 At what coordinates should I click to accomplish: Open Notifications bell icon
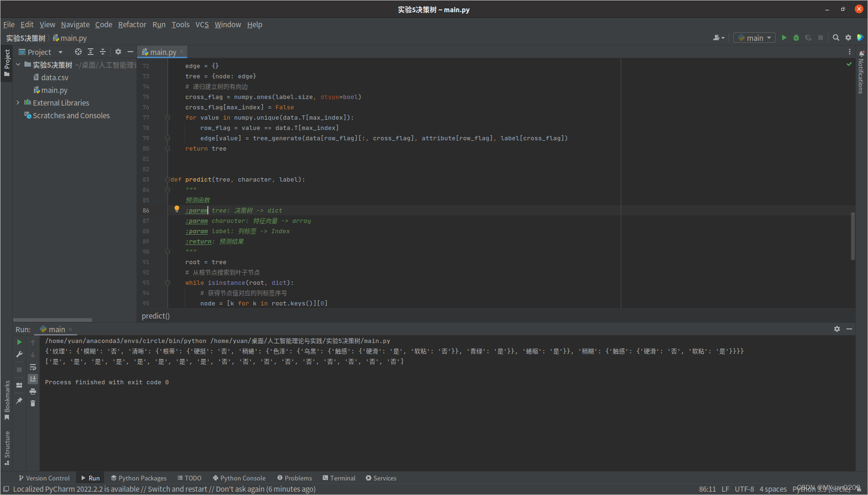click(x=861, y=53)
